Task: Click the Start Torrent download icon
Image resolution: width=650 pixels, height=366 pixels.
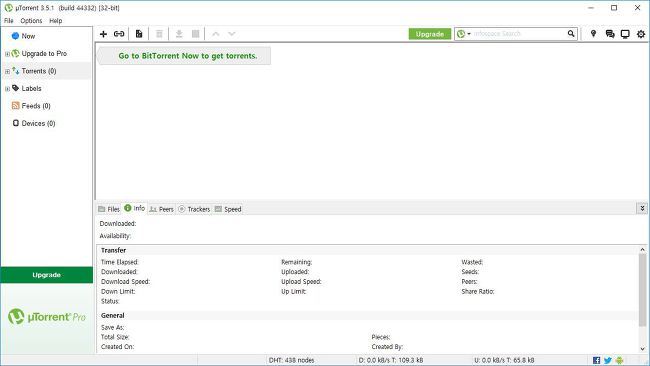Action: (x=179, y=34)
